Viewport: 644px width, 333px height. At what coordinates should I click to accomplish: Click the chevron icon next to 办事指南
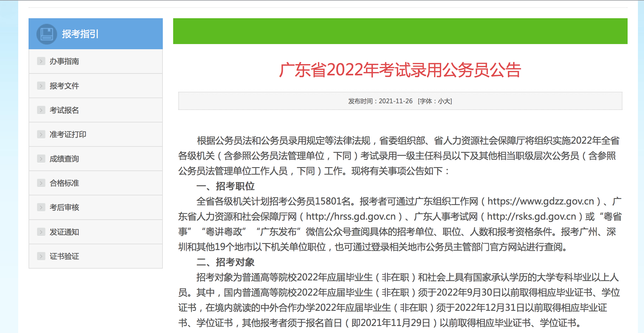(41, 61)
